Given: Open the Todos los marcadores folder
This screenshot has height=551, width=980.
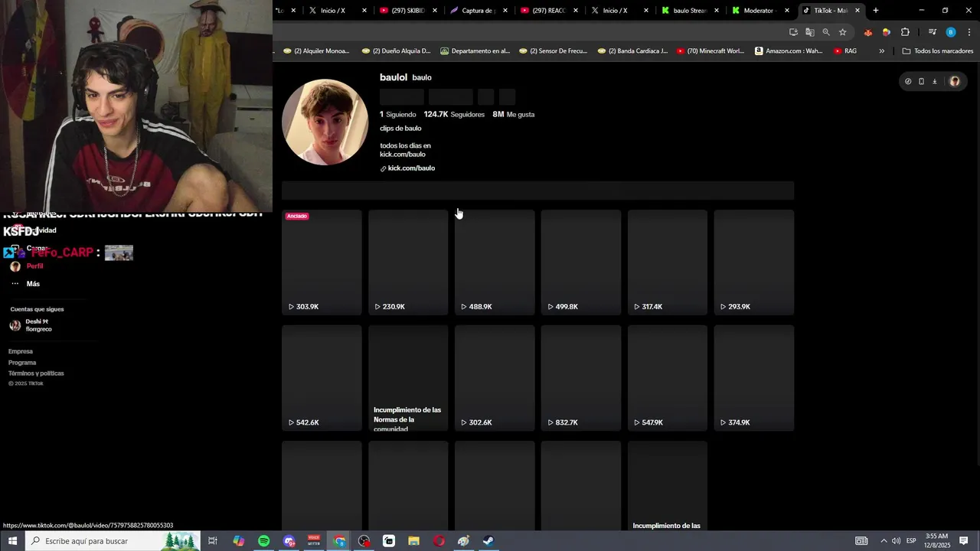Looking at the screenshot, I should 938,51.
